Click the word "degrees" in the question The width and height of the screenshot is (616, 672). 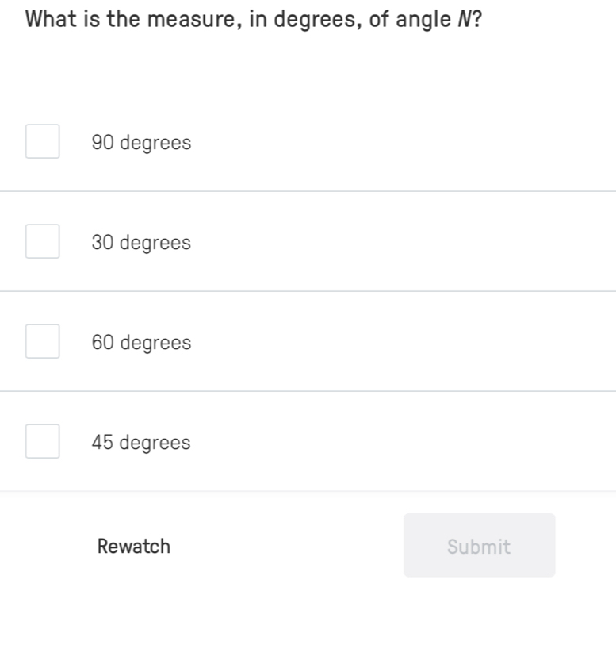[313, 21]
